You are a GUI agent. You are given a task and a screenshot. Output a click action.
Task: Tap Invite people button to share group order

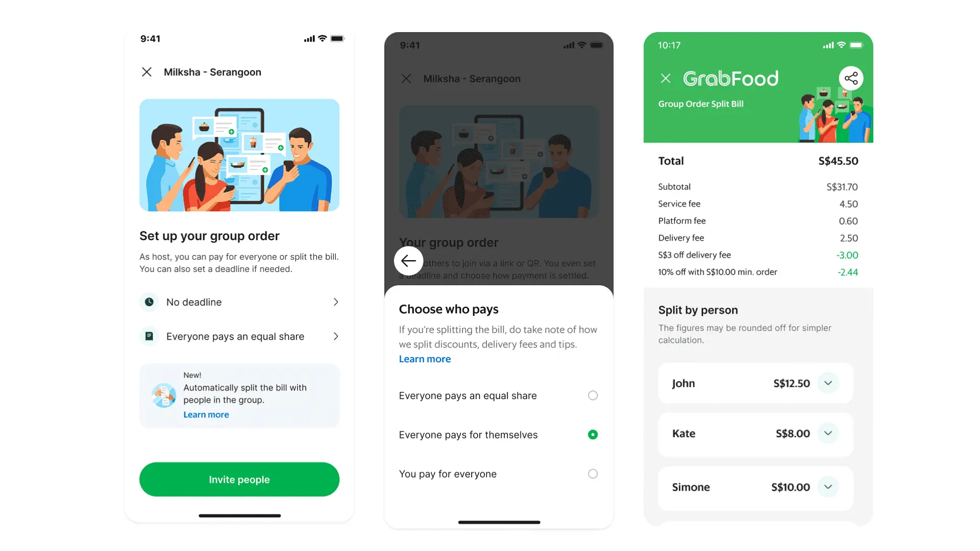pyautogui.click(x=239, y=479)
